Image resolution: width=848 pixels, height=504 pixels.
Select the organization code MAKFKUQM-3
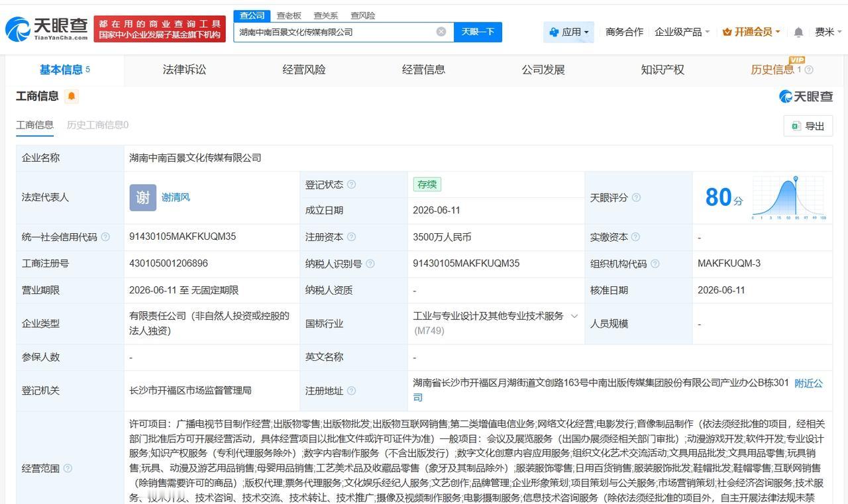[x=729, y=264]
